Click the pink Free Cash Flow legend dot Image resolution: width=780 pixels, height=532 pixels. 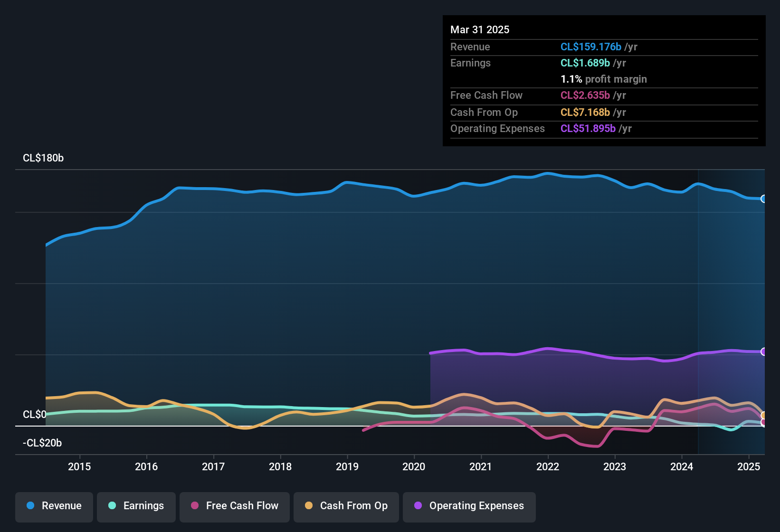point(194,506)
